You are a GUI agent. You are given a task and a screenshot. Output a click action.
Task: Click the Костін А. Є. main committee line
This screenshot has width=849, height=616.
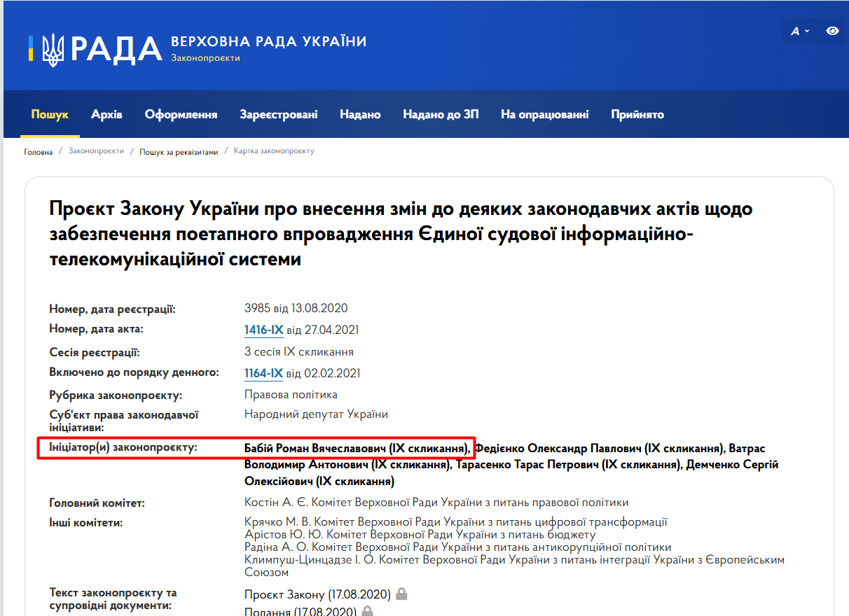click(436, 503)
